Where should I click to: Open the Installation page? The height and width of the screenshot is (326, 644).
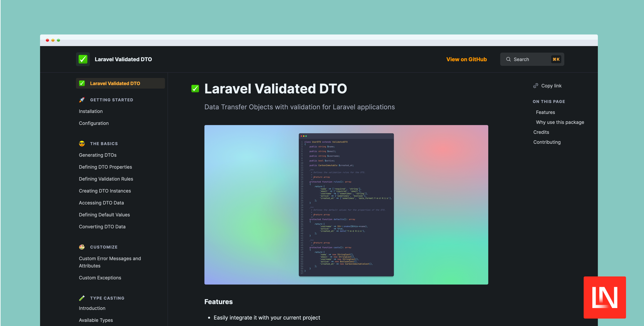(x=91, y=111)
